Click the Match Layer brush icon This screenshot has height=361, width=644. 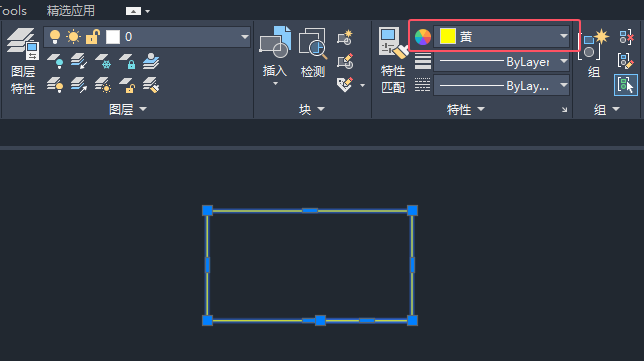click(151, 85)
